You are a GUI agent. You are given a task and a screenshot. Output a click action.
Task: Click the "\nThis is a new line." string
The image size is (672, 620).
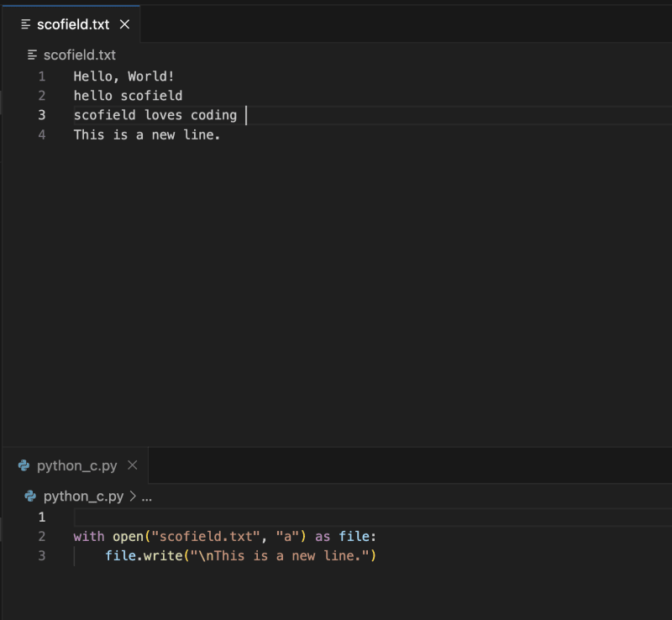coord(280,556)
